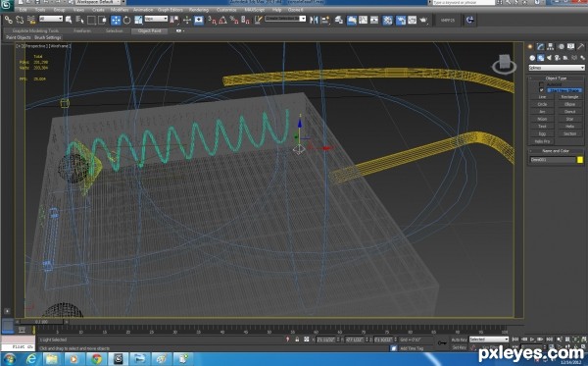588x366 pixels.
Task: Open the Named Selection Sets dropdown
Action: coord(285,19)
